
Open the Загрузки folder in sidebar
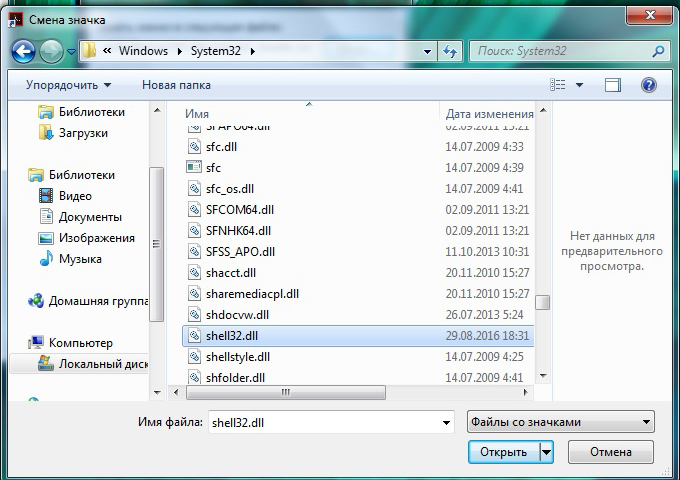(x=83, y=133)
